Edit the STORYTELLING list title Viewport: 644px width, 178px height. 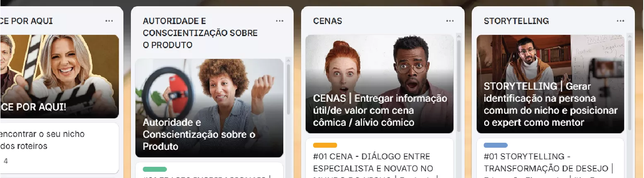(x=516, y=21)
